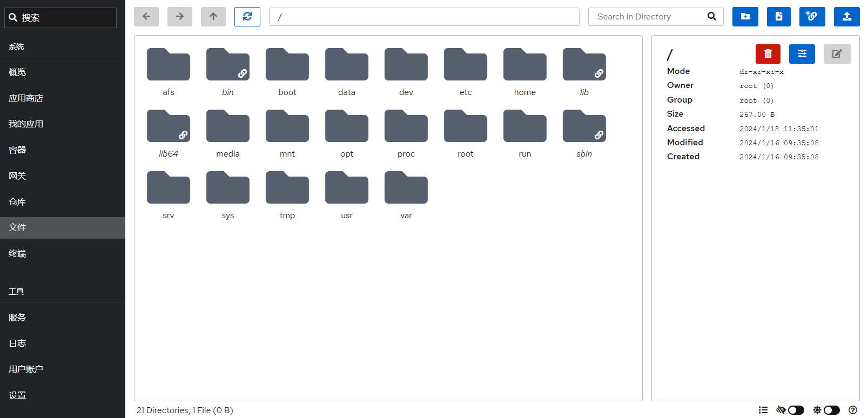Click the new file icon button

(x=778, y=17)
